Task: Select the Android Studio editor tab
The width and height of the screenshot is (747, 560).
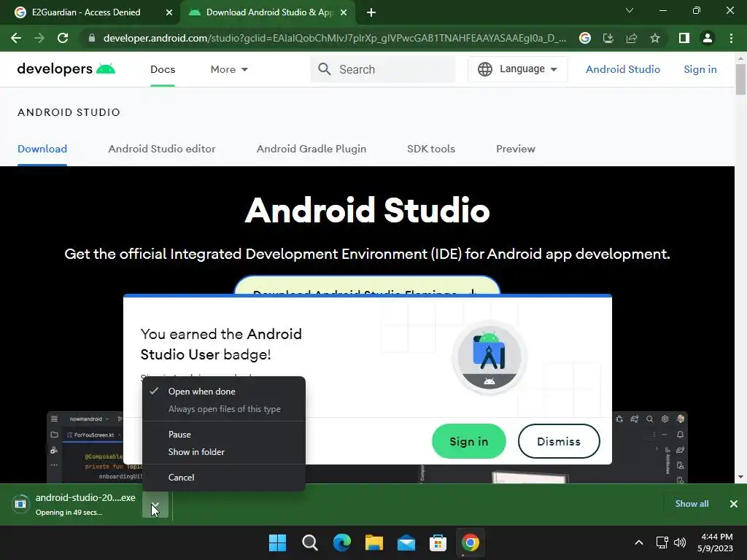Action: (x=162, y=149)
